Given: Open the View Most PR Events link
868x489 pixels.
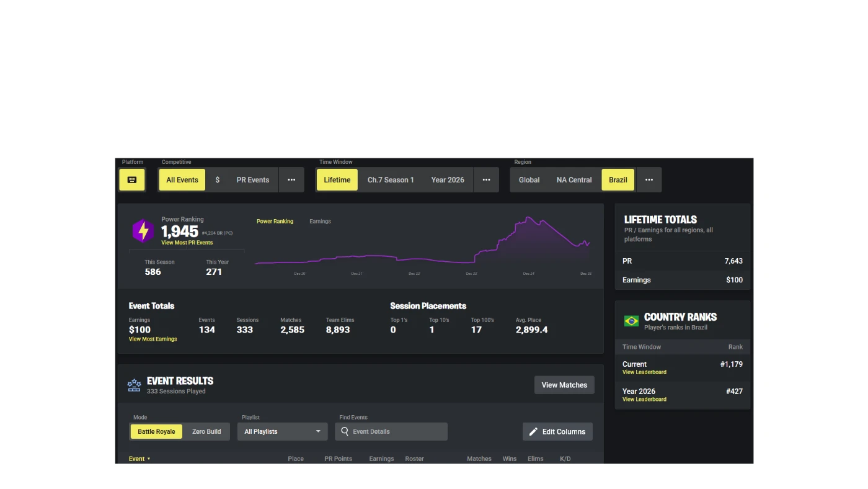Looking at the screenshot, I should (187, 243).
